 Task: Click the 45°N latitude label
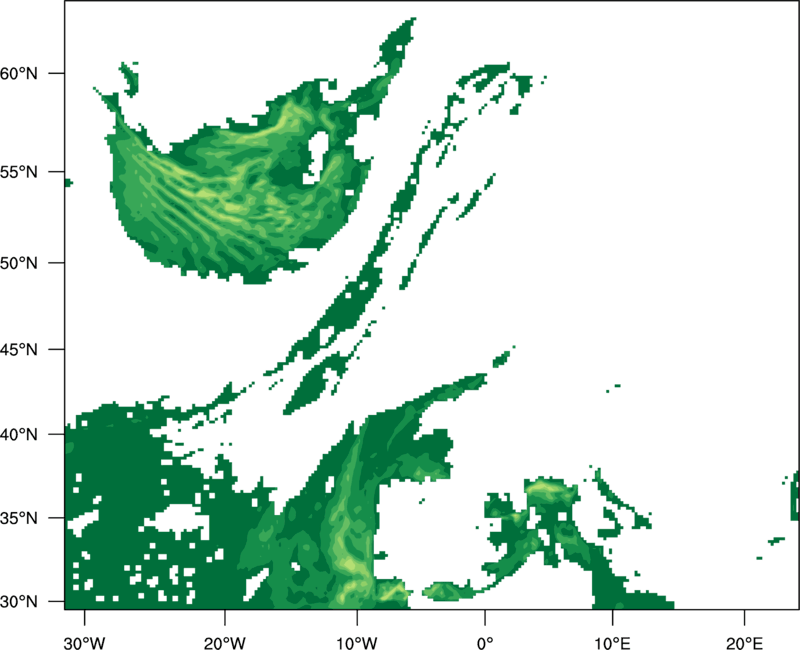coord(19,349)
